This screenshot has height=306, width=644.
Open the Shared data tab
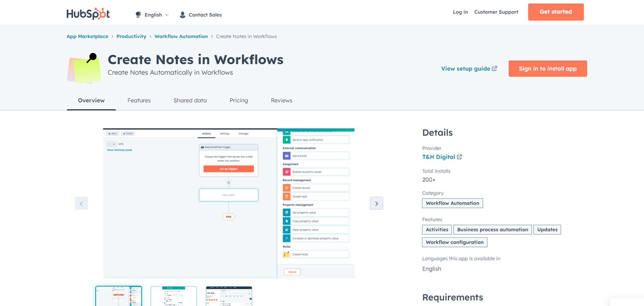pyautogui.click(x=190, y=100)
